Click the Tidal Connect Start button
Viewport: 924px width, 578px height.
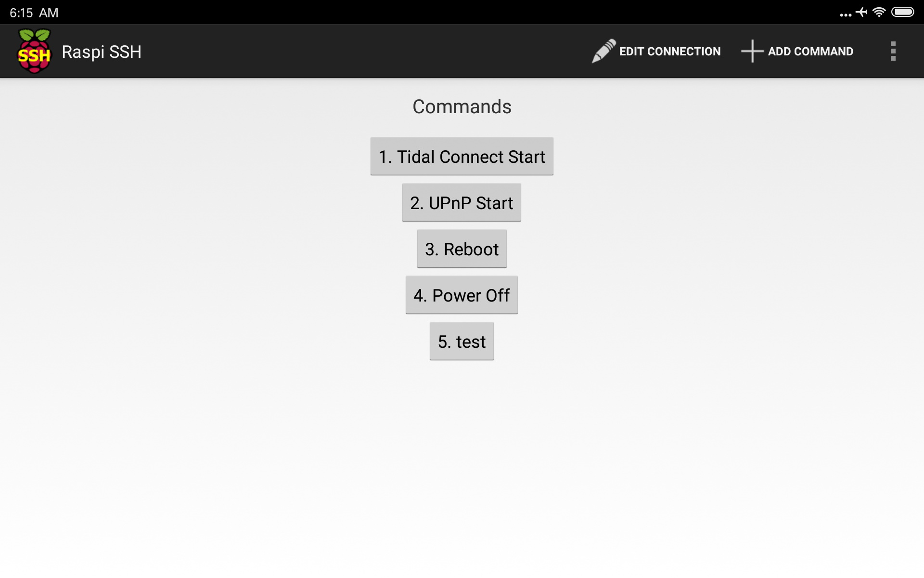462,157
